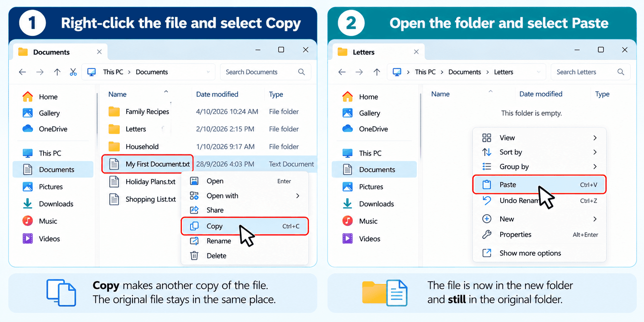Click the Letters breadcrumb in address bar
The image size is (644, 322).
[504, 72]
